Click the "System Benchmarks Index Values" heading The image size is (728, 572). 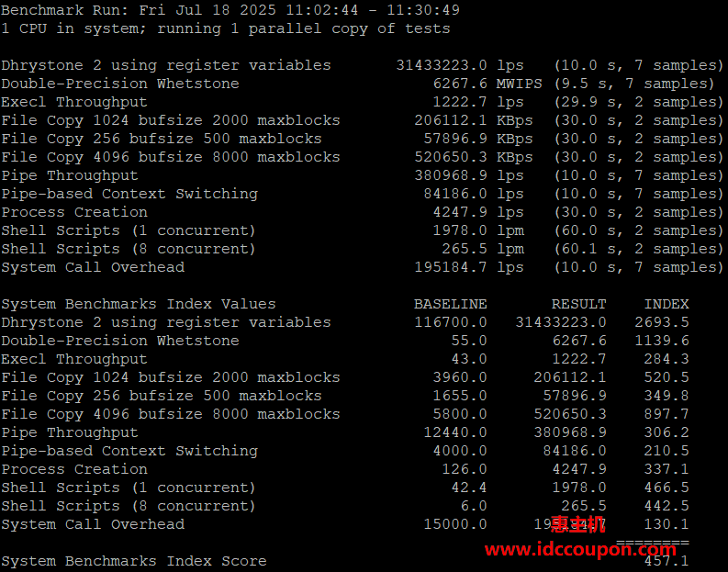[x=139, y=304]
